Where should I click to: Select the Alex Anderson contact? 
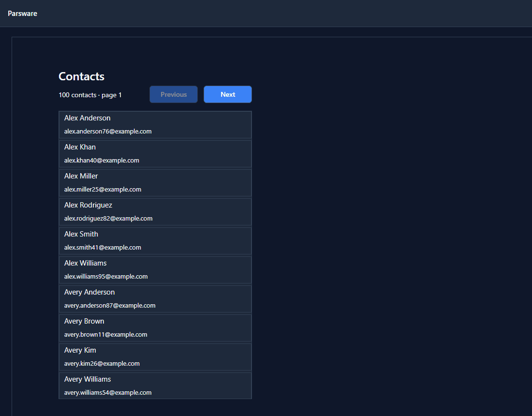pyautogui.click(x=155, y=124)
